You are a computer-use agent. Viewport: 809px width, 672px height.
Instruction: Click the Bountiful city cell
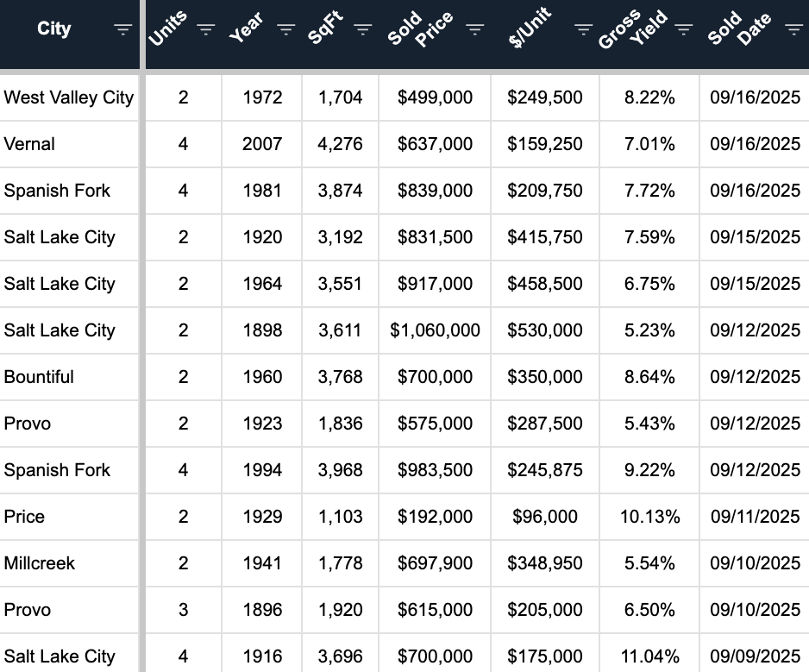69,377
